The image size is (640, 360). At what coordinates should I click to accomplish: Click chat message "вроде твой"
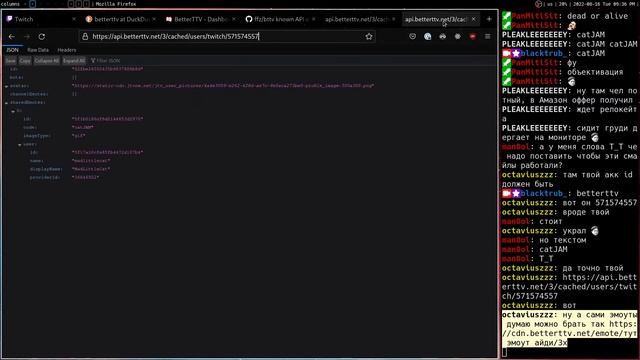(586, 212)
